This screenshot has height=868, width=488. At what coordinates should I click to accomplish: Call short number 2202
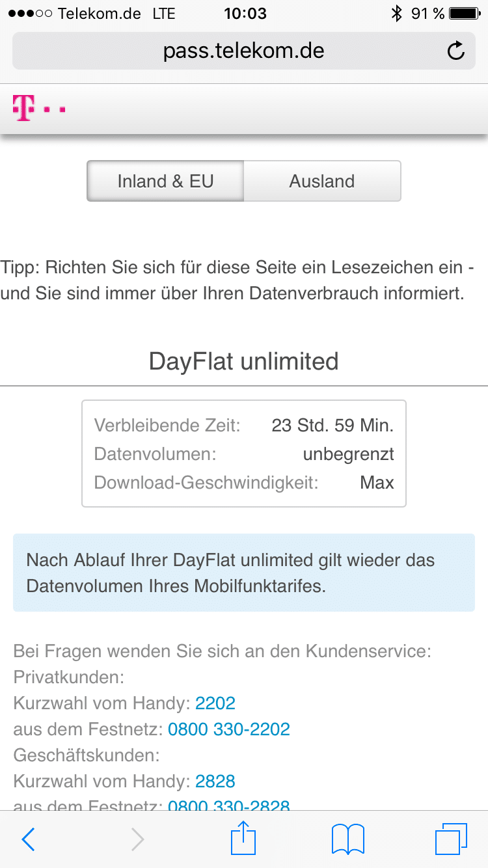(x=215, y=703)
